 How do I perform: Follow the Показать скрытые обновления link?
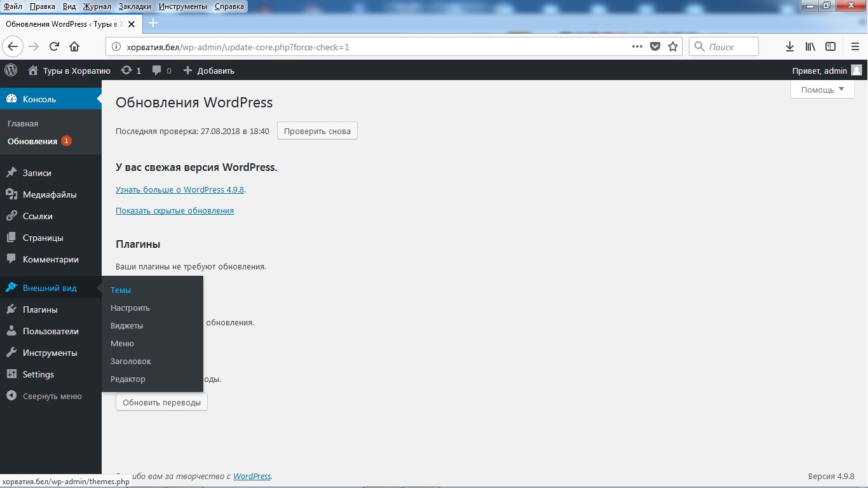(x=175, y=210)
